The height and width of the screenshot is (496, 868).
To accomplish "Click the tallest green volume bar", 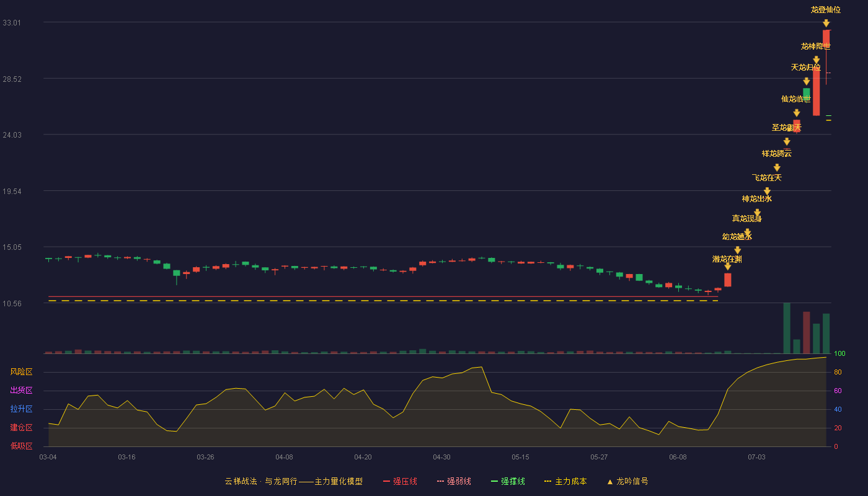I will click(787, 328).
